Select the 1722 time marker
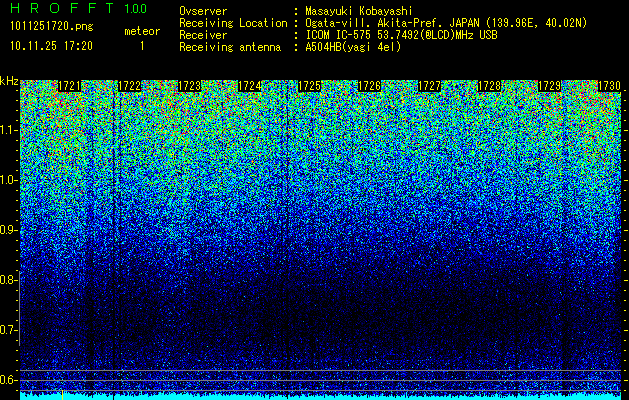The width and height of the screenshot is (629, 400). pos(130,86)
